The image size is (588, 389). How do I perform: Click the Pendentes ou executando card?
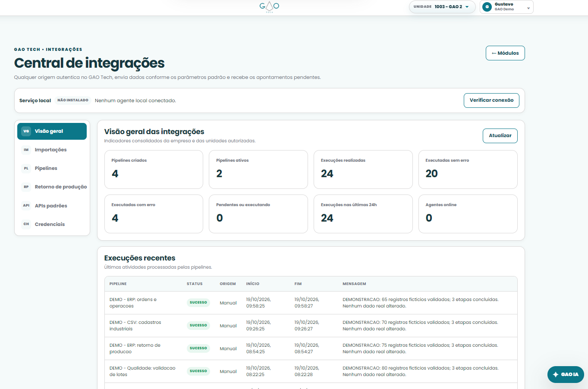[x=258, y=214]
